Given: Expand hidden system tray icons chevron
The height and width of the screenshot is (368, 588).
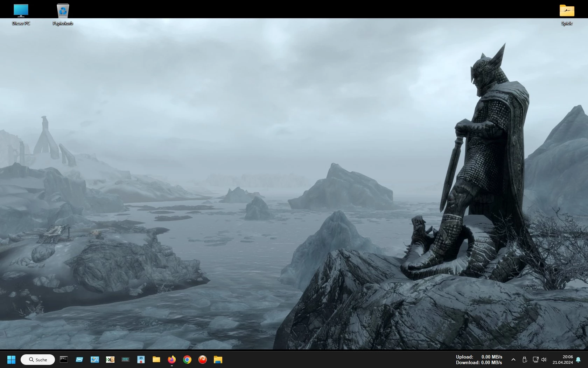Looking at the screenshot, I should pyautogui.click(x=513, y=360).
